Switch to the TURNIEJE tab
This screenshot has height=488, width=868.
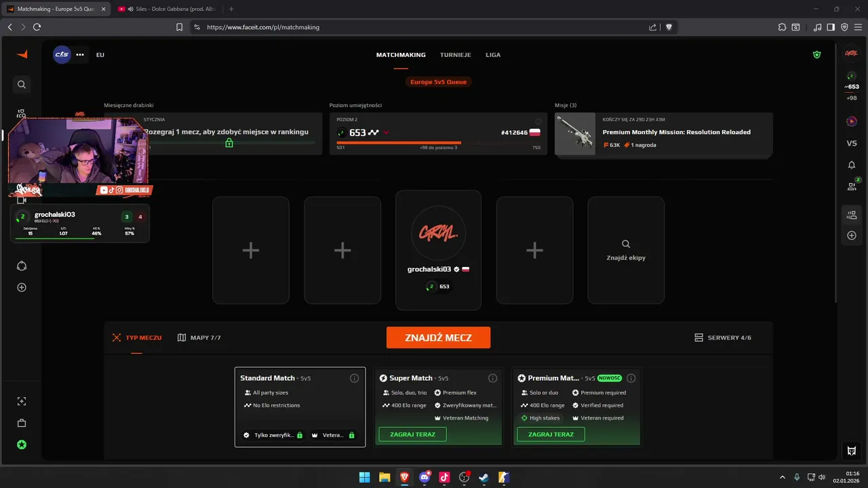[456, 55]
